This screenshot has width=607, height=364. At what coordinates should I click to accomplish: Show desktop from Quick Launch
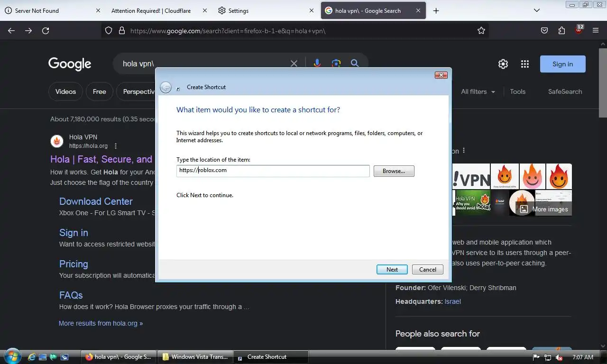[x=43, y=357]
